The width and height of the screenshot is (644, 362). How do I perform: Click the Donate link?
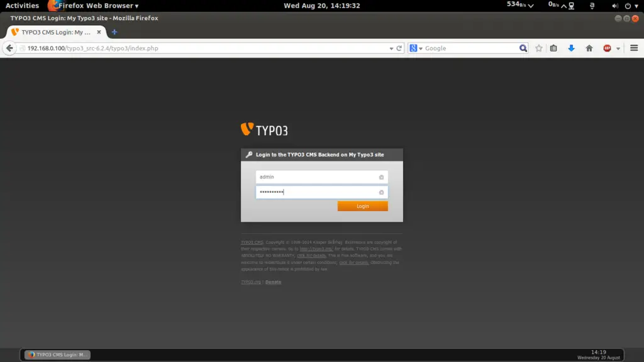[x=273, y=282]
